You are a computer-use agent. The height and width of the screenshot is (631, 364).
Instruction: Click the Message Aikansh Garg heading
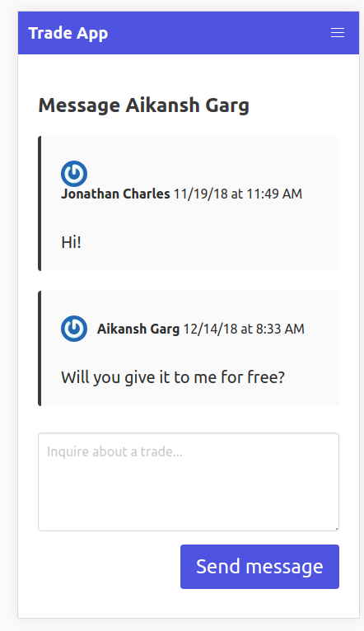point(143,105)
